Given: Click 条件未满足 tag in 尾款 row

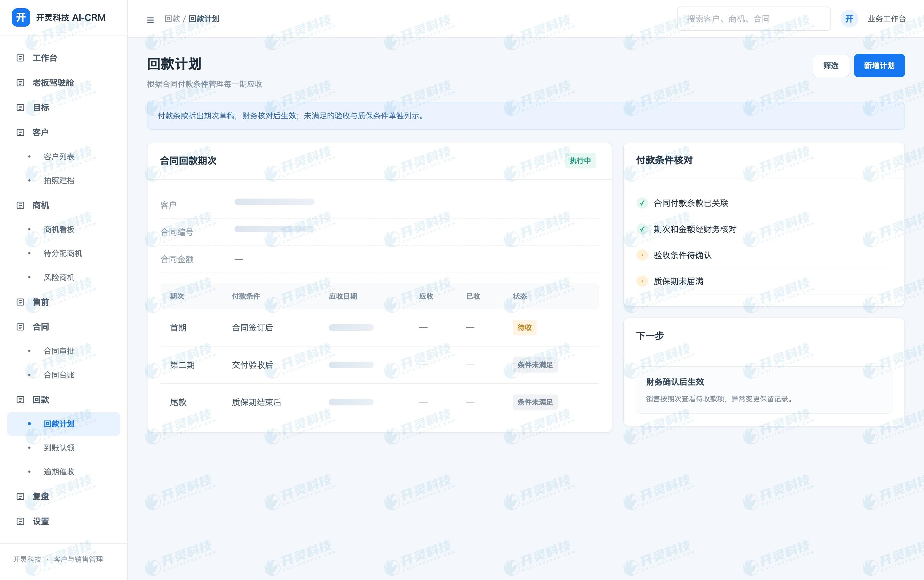Looking at the screenshot, I should [x=535, y=402].
